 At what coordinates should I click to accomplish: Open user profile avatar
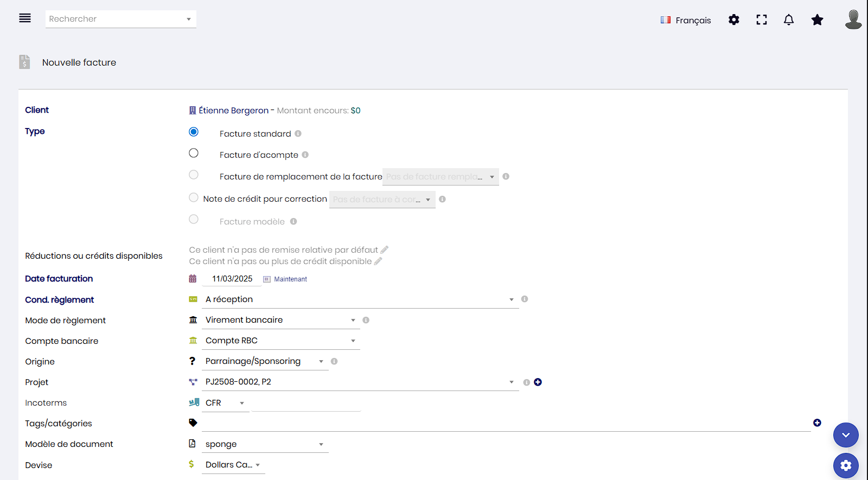[x=853, y=20]
